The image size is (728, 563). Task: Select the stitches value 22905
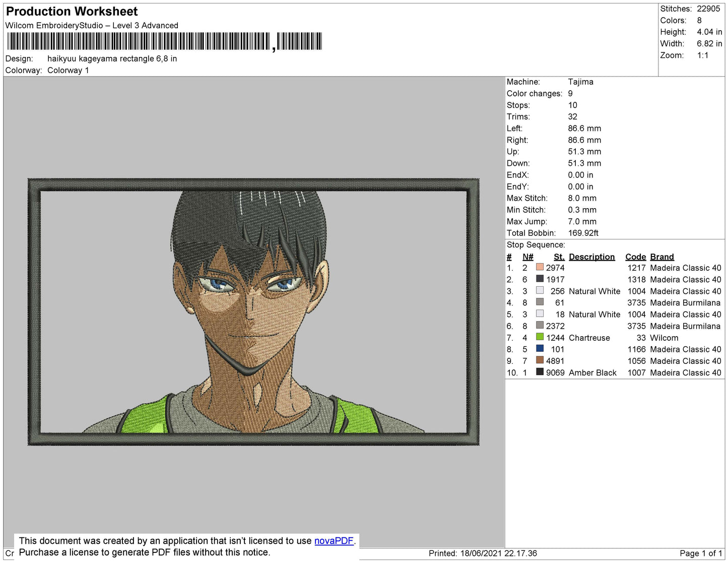click(x=708, y=9)
